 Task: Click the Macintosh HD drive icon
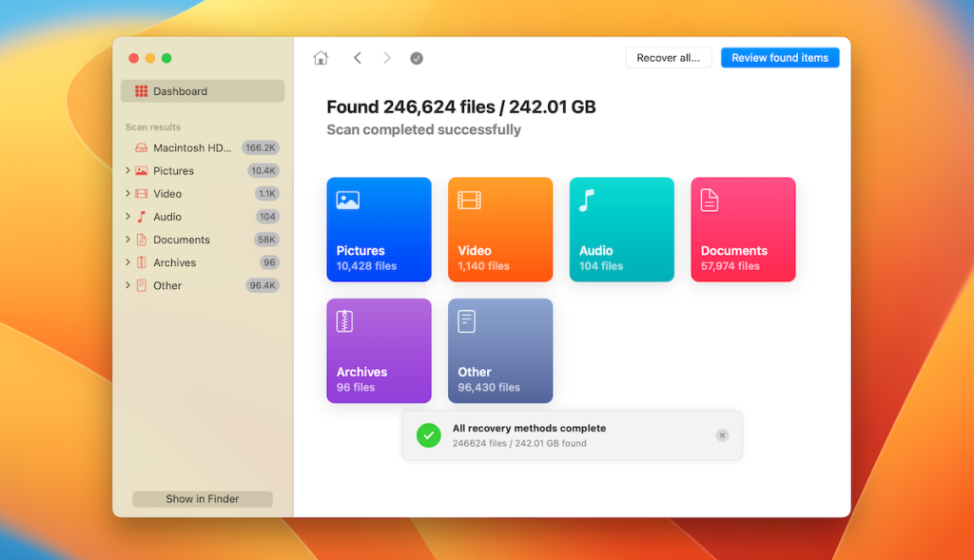[x=142, y=147]
